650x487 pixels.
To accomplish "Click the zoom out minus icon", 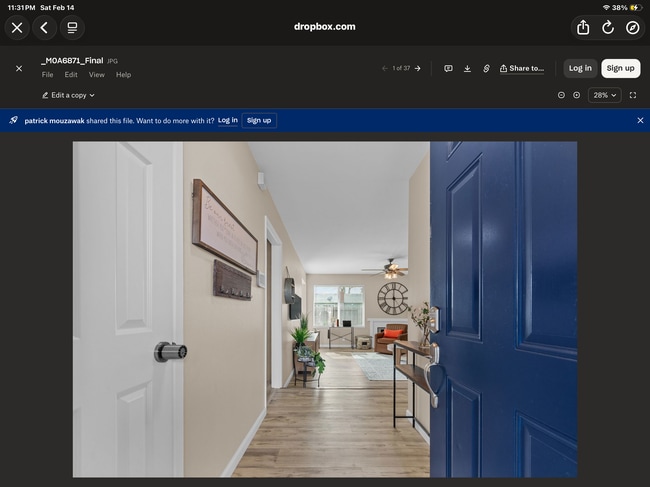I will point(561,95).
